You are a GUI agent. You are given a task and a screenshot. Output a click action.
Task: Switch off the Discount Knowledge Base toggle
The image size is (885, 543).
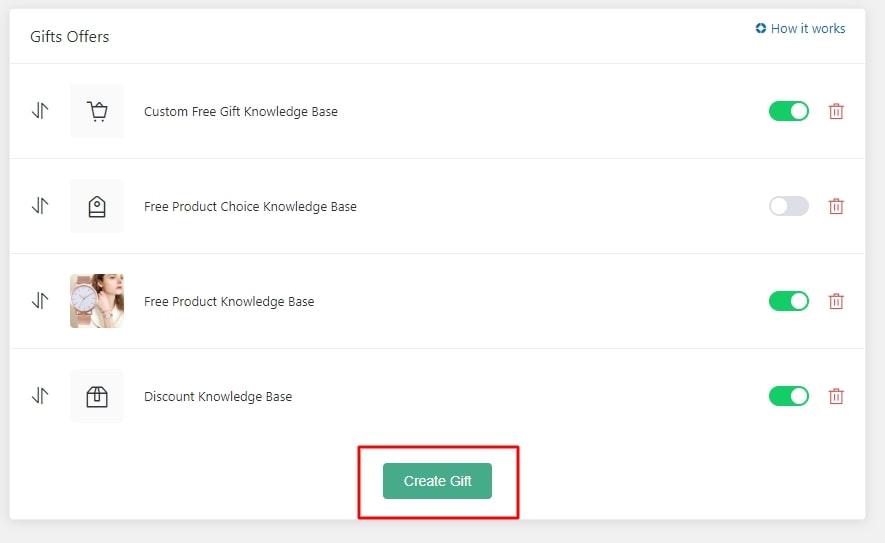[788, 396]
